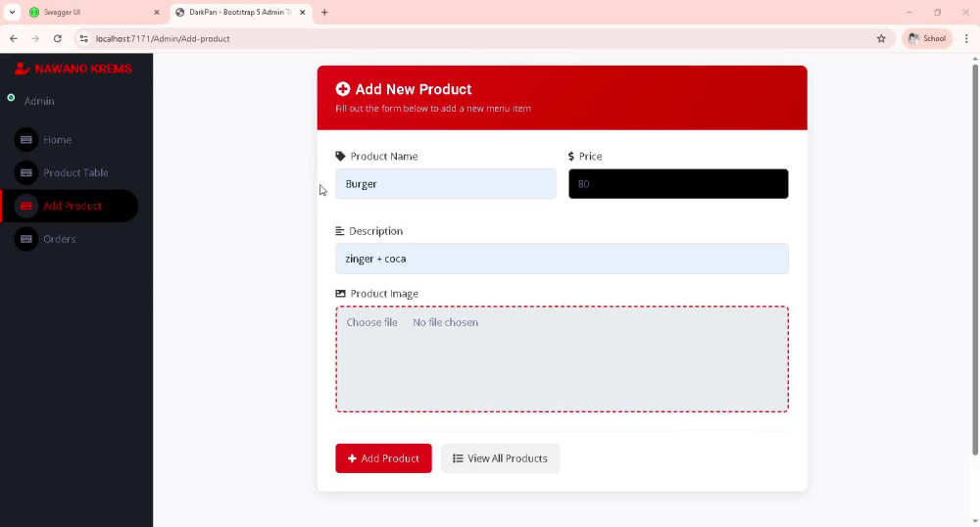980x527 pixels.
Task: Click the browser forward arrow
Action: (x=35, y=39)
